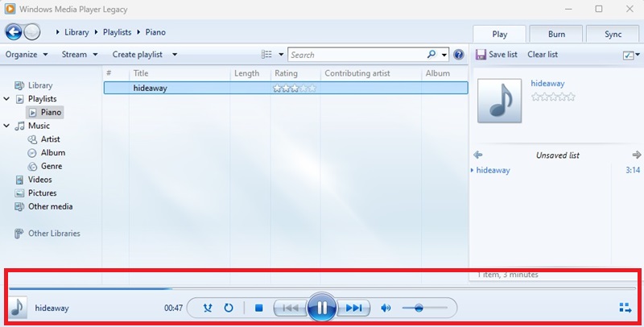Viewport: 644px width, 327px height.
Task: Select Genre under Music
Action: (51, 166)
